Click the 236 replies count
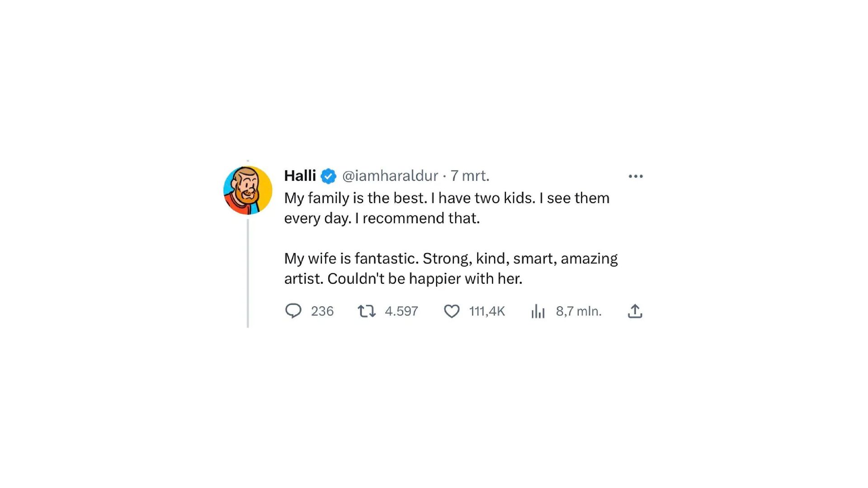The width and height of the screenshot is (868, 488). pos(322,311)
